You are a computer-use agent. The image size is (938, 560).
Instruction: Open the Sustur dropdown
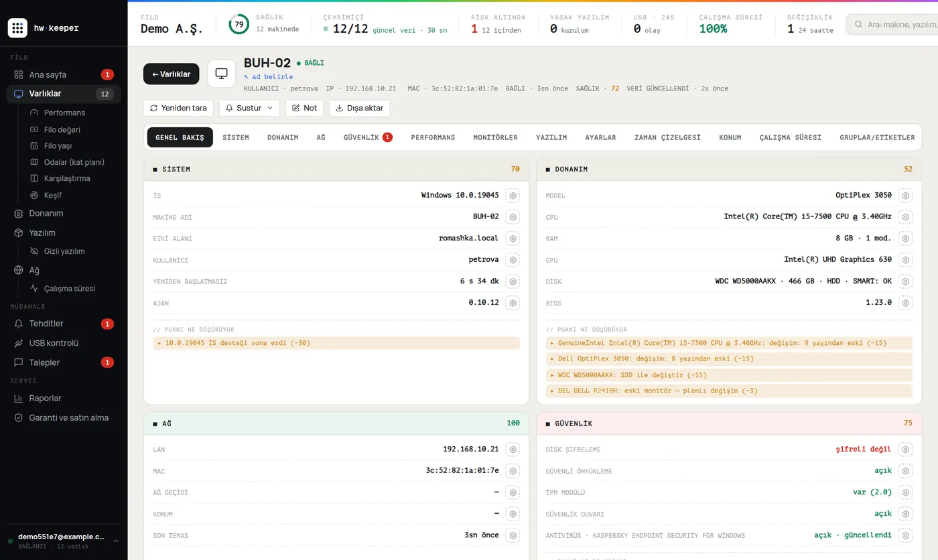tap(249, 108)
